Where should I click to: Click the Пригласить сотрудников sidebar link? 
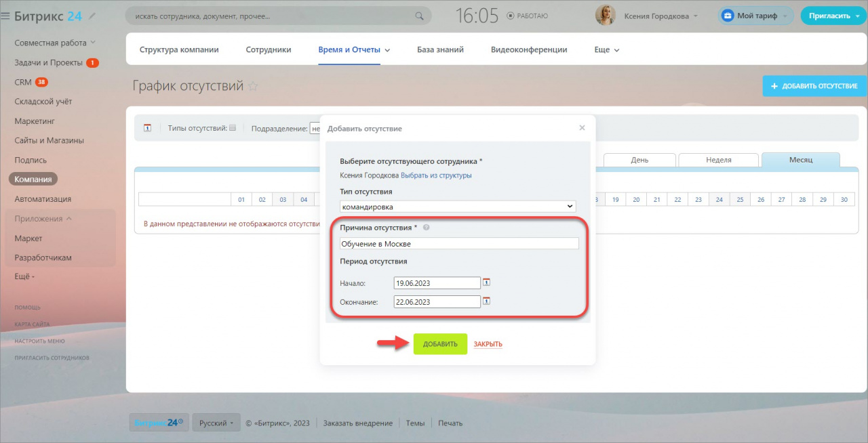coord(52,358)
